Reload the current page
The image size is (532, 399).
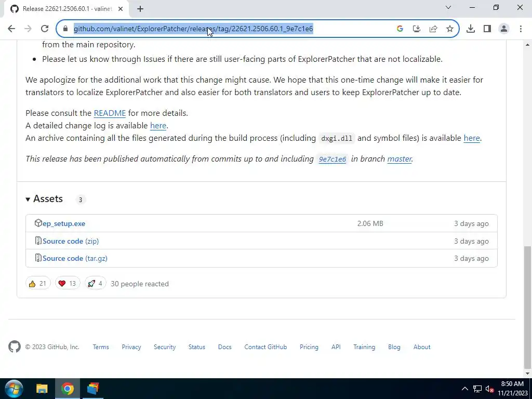(x=45, y=29)
